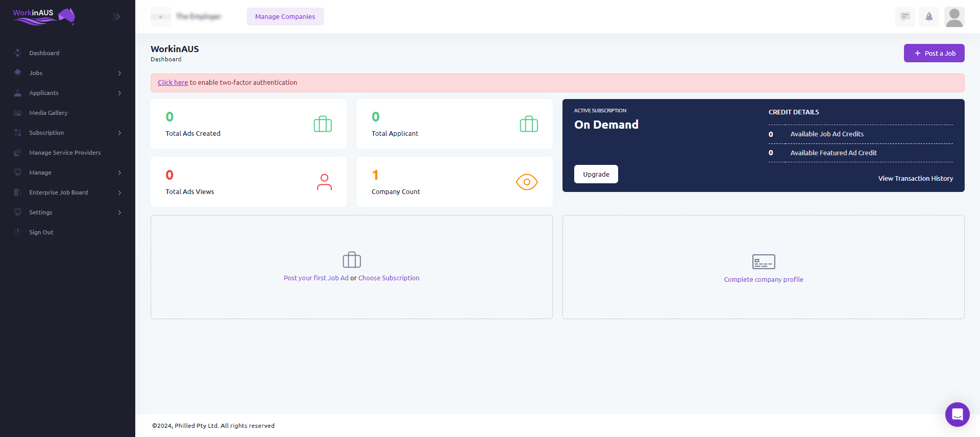This screenshot has width=980, height=437.
Task: Click the Company Count label
Action: [396, 191]
